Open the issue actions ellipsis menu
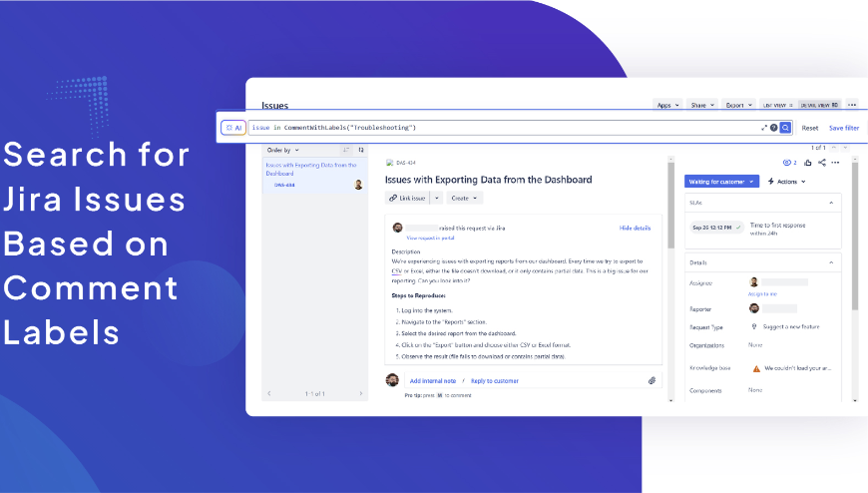This screenshot has height=493, width=868. pyautogui.click(x=835, y=163)
